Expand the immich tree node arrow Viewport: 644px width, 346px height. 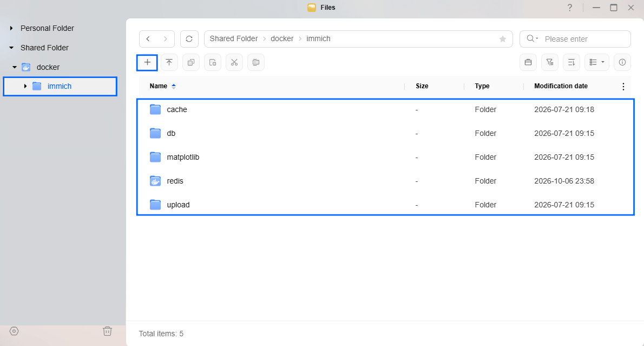[25, 86]
